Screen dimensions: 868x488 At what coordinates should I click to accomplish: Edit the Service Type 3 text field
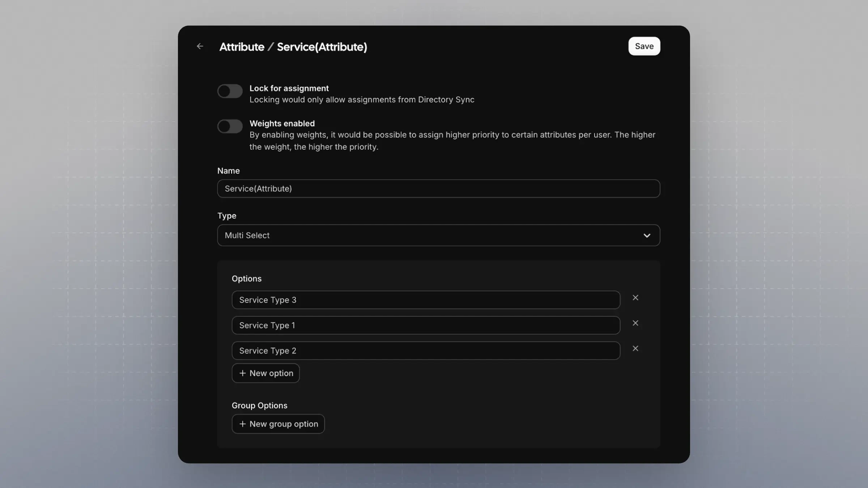pyautogui.click(x=426, y=300)
